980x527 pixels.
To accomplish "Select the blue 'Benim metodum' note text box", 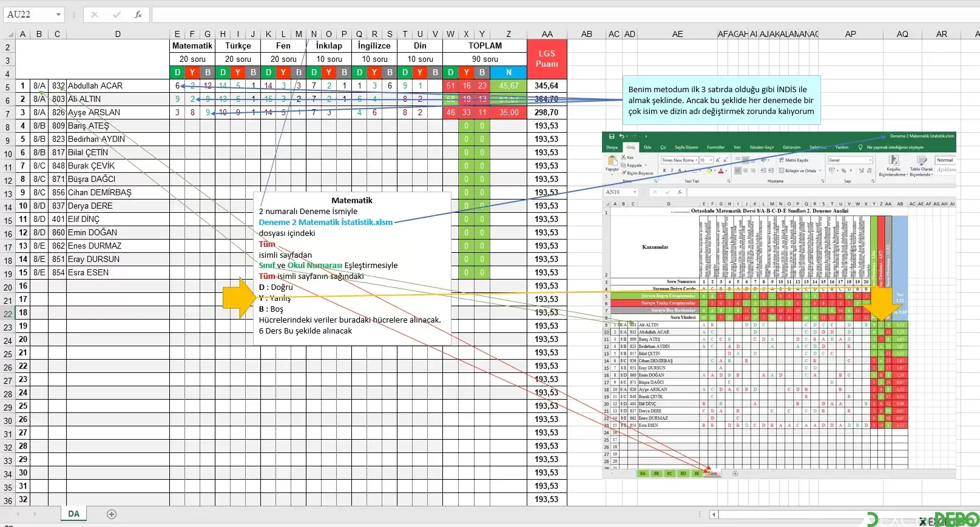I will coord(721,100).
